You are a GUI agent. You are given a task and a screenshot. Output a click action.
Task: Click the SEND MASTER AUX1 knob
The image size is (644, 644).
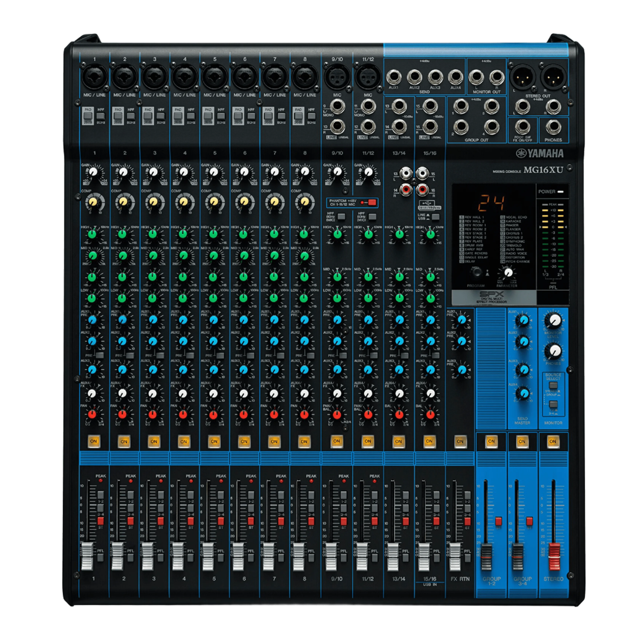click(x=523, y=320)
